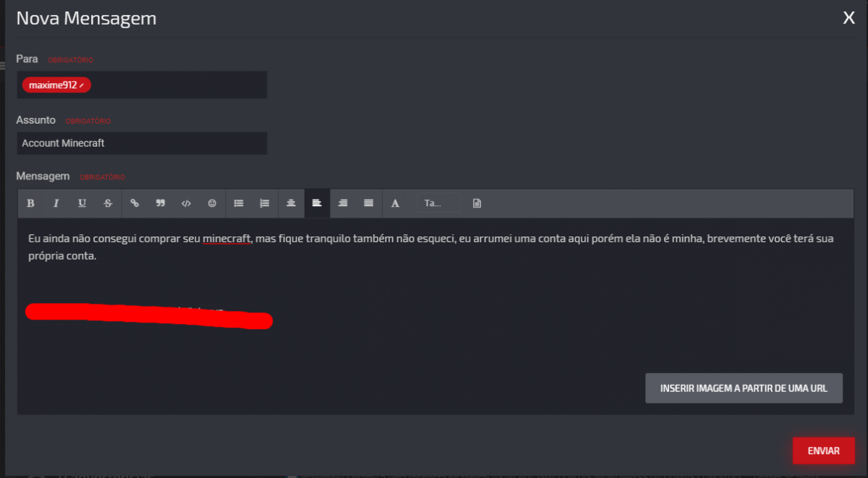
Task: Apply strikethrough to text
Action: point(109,203)
